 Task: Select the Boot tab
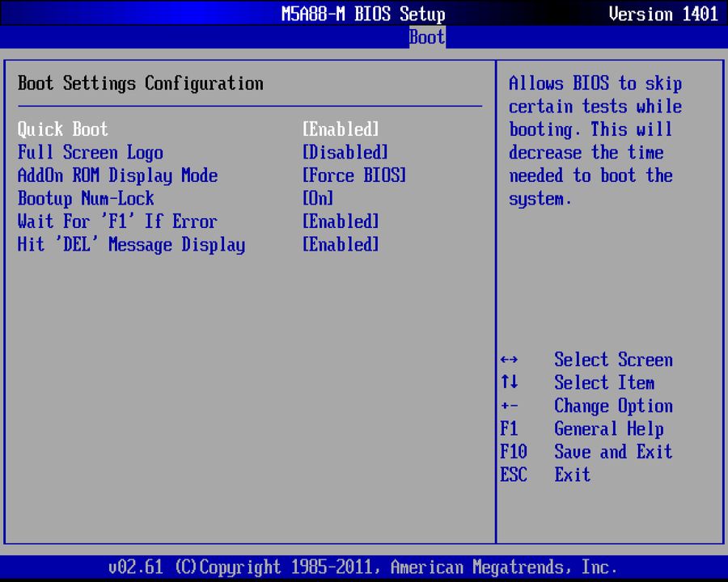click(427, 37)
